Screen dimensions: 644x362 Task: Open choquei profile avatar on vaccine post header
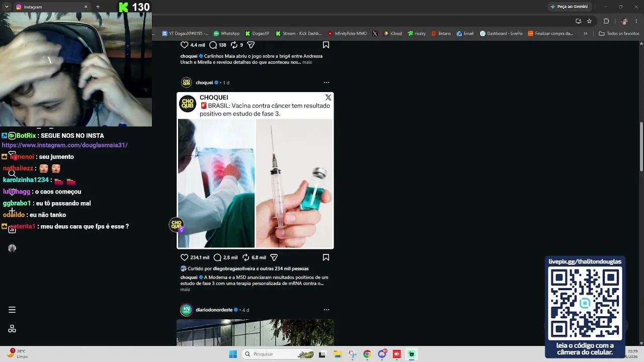pos(187,82)
